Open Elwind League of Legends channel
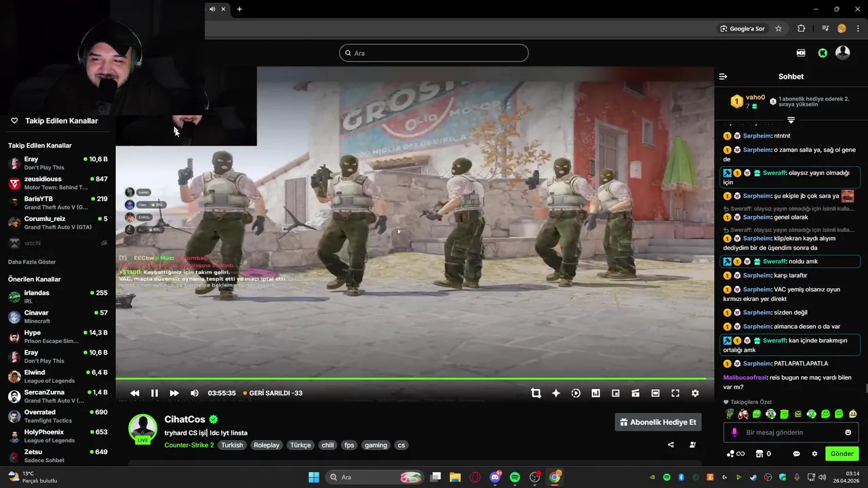The image size is (868, 488). coord(58,376)
